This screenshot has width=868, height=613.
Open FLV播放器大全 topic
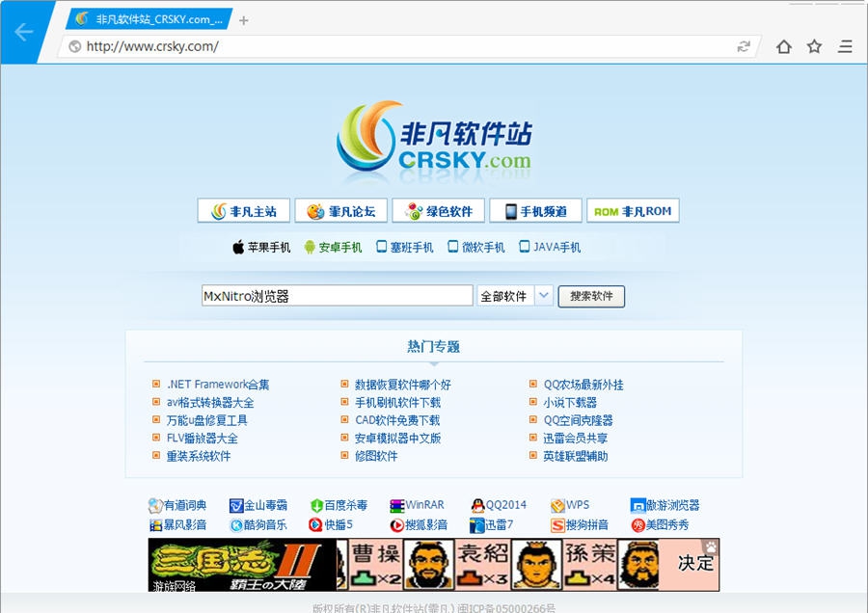tap(203, 439)
